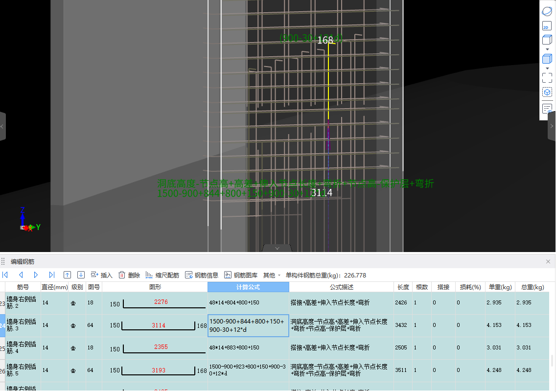Open 钢筋信息 rebar info
This screenshot has height=392, width=556.
pos(202,275)
